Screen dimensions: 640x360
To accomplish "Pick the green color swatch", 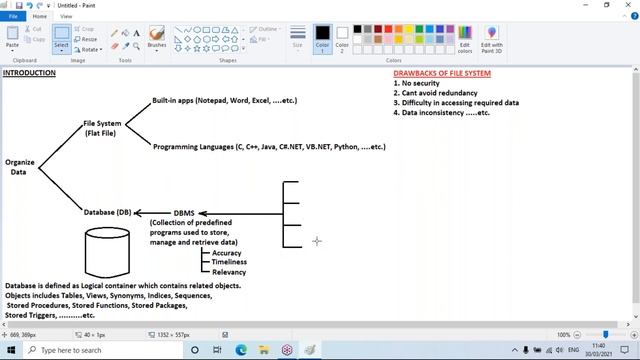I will [419, 29].
